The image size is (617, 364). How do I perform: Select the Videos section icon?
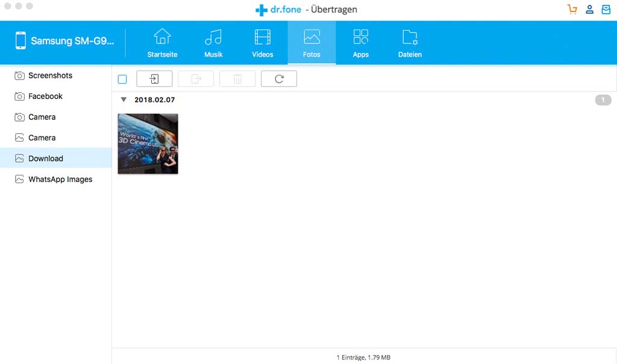point(262,37)
